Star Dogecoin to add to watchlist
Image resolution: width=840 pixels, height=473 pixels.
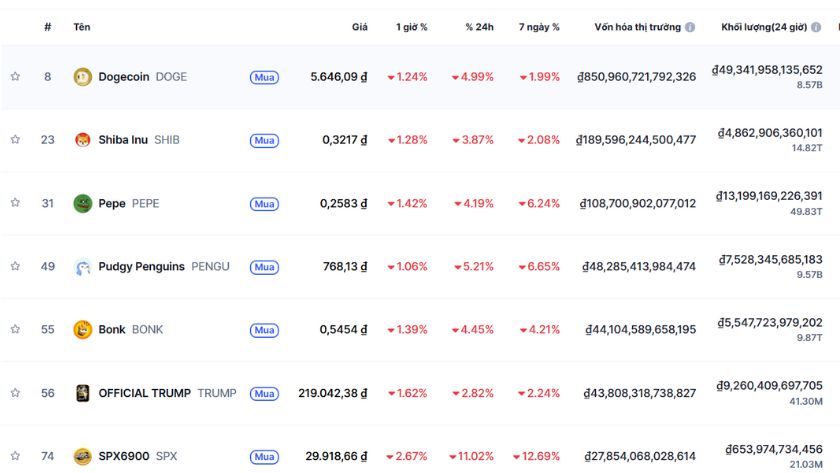(x=16, y=76)
